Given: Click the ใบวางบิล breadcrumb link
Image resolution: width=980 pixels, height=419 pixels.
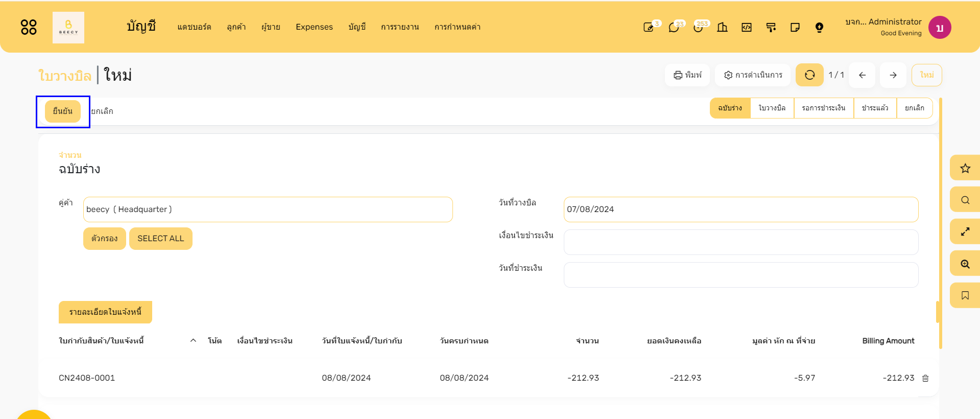Looking at the screenshot, I should point(65,76).
